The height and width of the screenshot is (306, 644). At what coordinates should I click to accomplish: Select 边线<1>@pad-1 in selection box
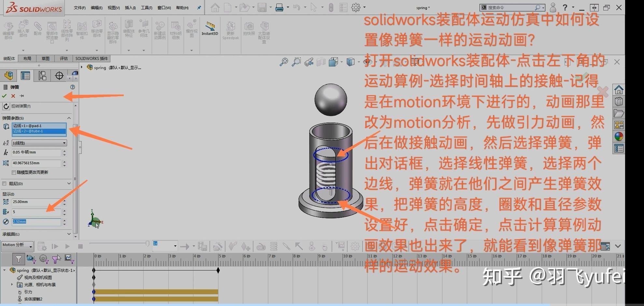click(39, 126)
